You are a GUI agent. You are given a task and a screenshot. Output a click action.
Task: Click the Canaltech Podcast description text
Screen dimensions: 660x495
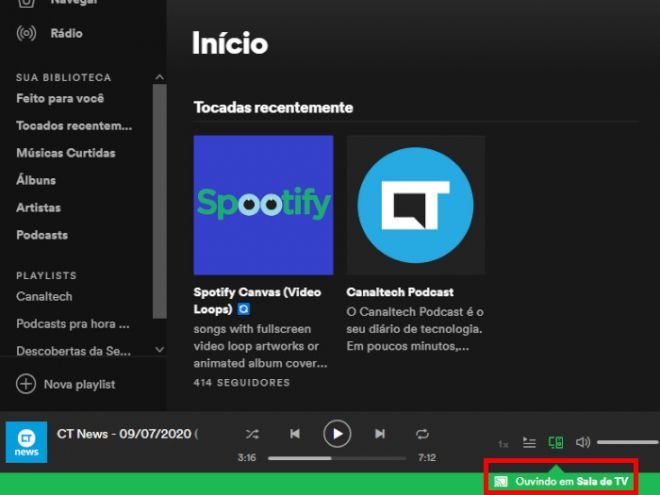pos(415,329)
